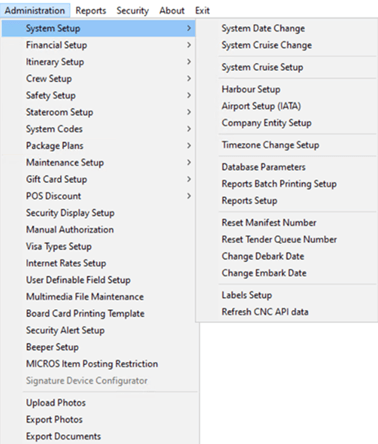The image size is (378, 444).
Task: Click the Upload Photos entry
Action: coord(99,403)
